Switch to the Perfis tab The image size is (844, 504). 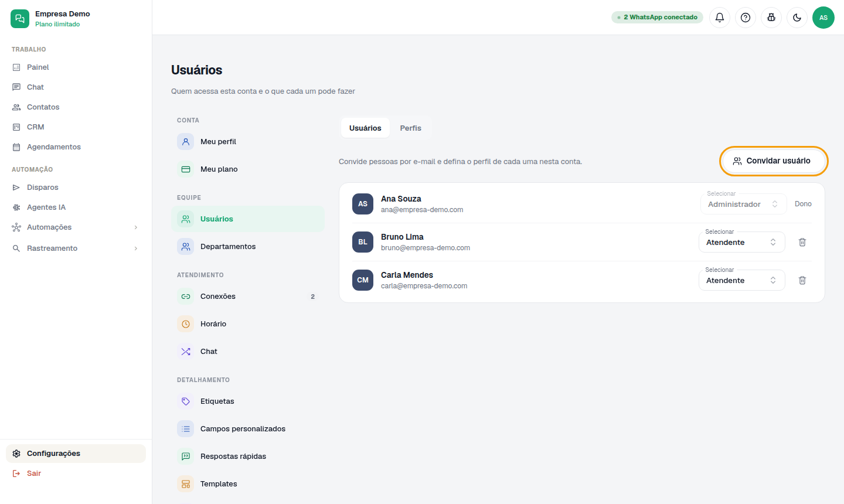tap(411, 128)
